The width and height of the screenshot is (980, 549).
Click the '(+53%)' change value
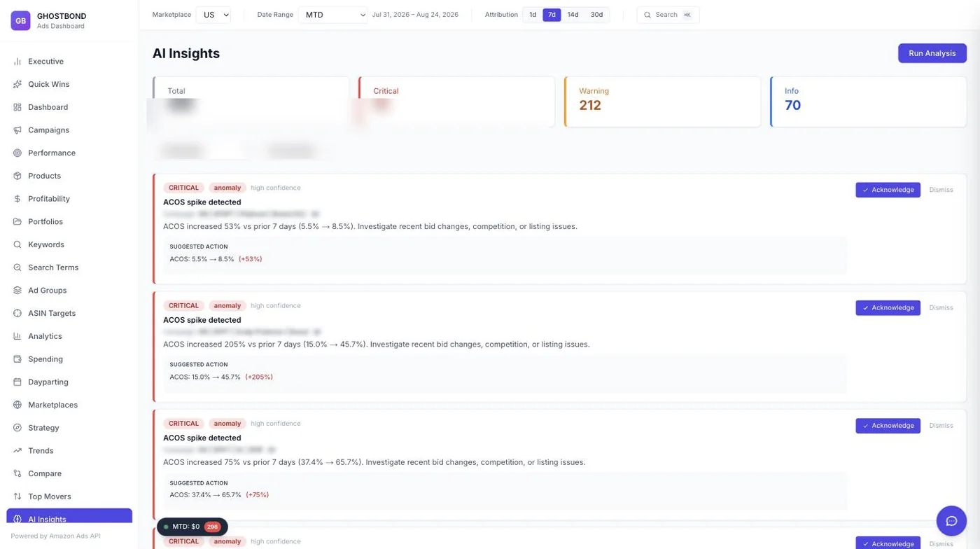click(x=251, y=259)
